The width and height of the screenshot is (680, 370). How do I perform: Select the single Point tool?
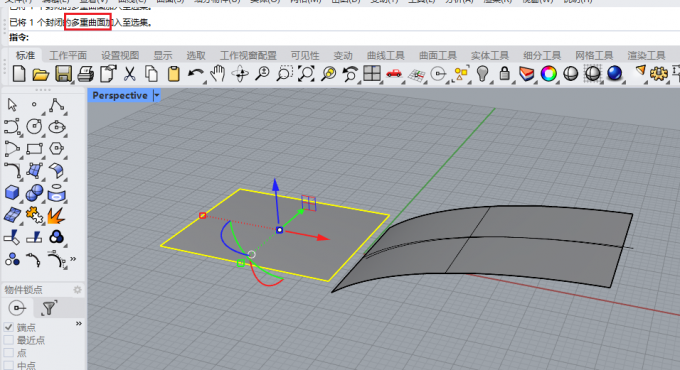[34, 105]
